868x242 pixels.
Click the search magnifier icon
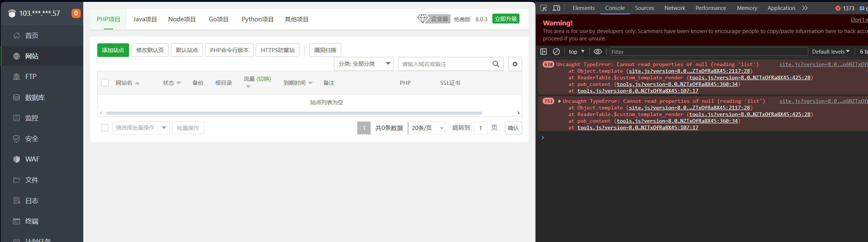click(496, 64)
